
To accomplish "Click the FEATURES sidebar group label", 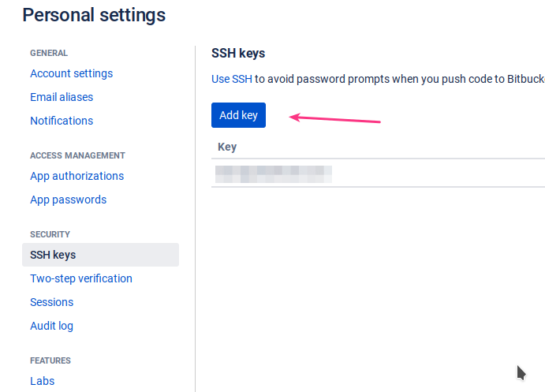I will [x=50, y=360].
